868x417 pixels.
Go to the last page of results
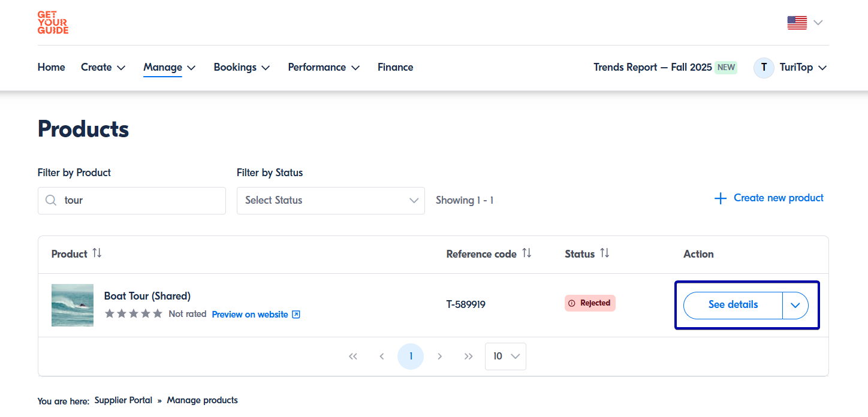(x=468, y=356)
